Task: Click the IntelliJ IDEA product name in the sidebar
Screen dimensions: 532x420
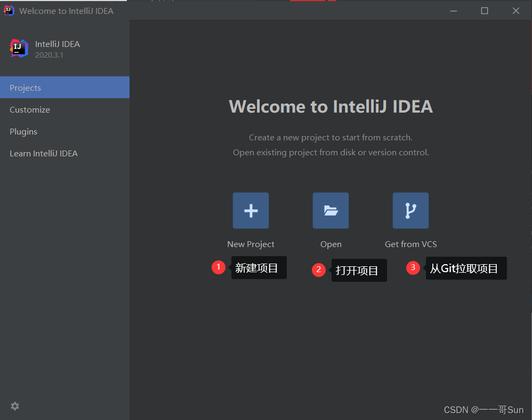Action: pos(58,44)
